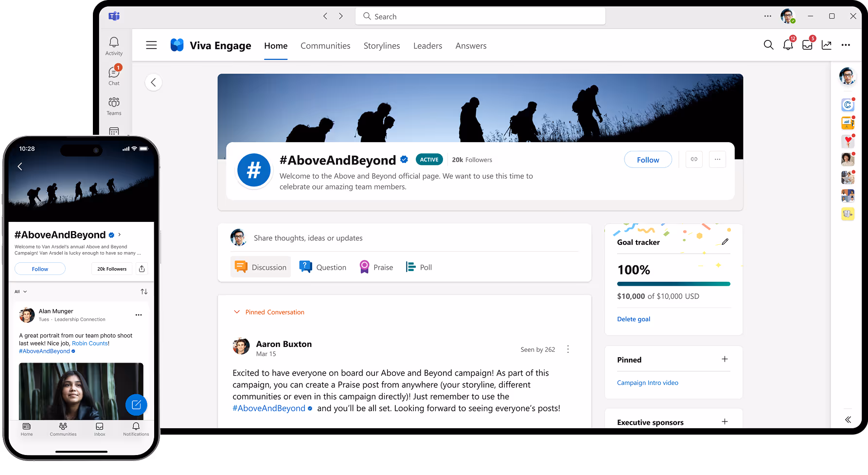This screenshot has width=868, height=475.
Task: Open the blue C app in right rail
Action: pos(848,105)
